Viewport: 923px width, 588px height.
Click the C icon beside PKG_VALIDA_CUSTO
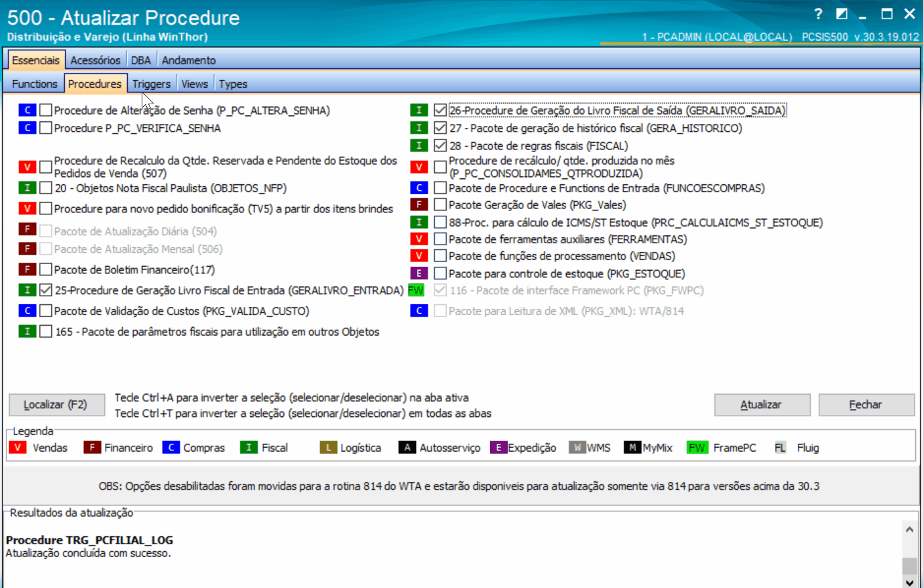[28, 311]
